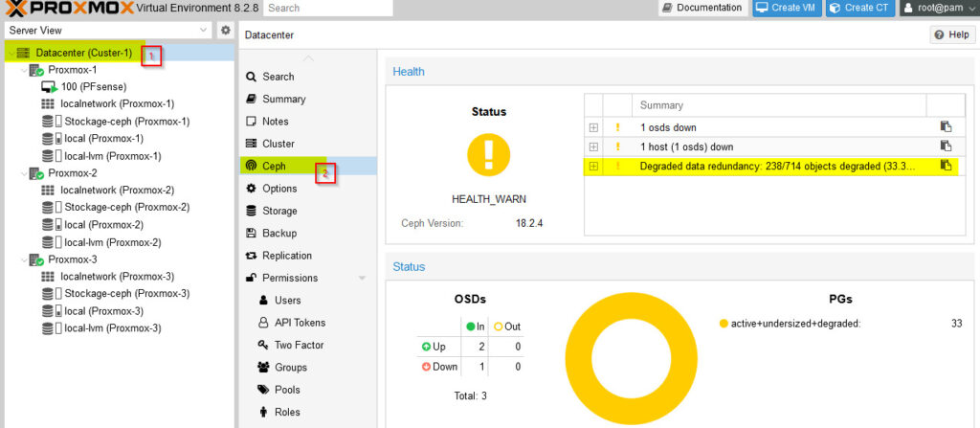Copy the Degraded data redundancy details
This screenshot has height=428, width=980.
(946, 166)
